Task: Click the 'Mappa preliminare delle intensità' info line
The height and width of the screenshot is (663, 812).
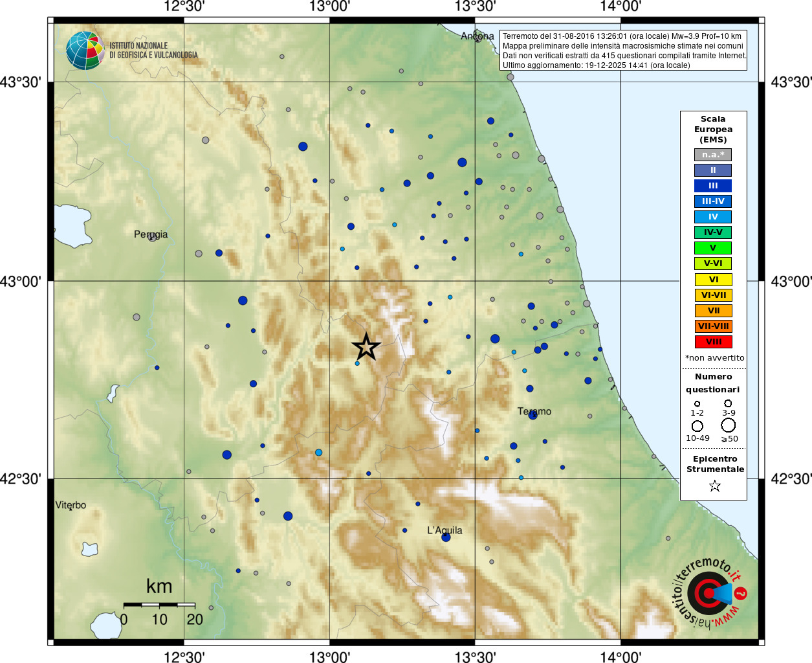Action: coord(623,46)
